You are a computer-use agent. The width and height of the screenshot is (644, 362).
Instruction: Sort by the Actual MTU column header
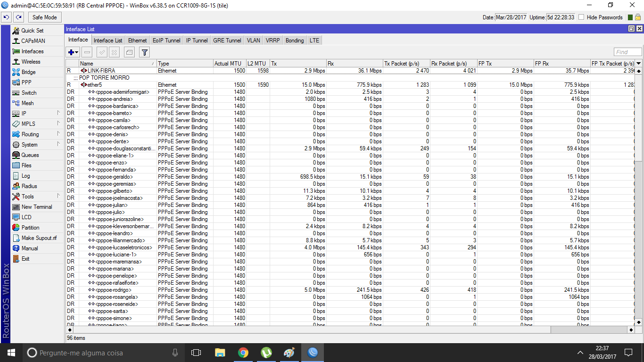(x=229, y=64)
